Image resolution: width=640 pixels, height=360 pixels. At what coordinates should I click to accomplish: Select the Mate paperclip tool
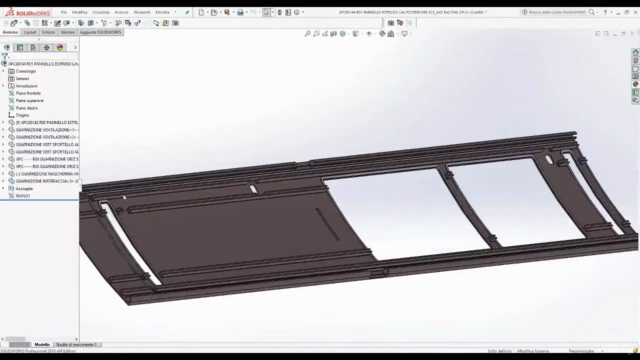tap(27, 23)
